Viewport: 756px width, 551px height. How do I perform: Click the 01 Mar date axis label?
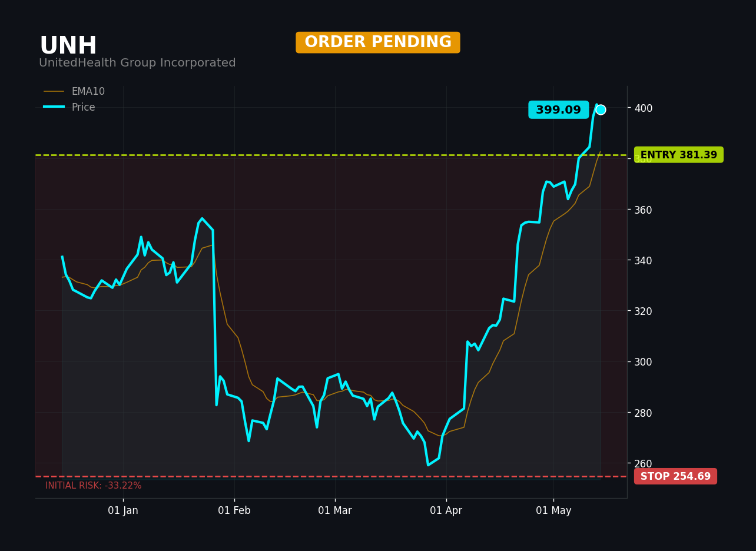click(335, 510)
